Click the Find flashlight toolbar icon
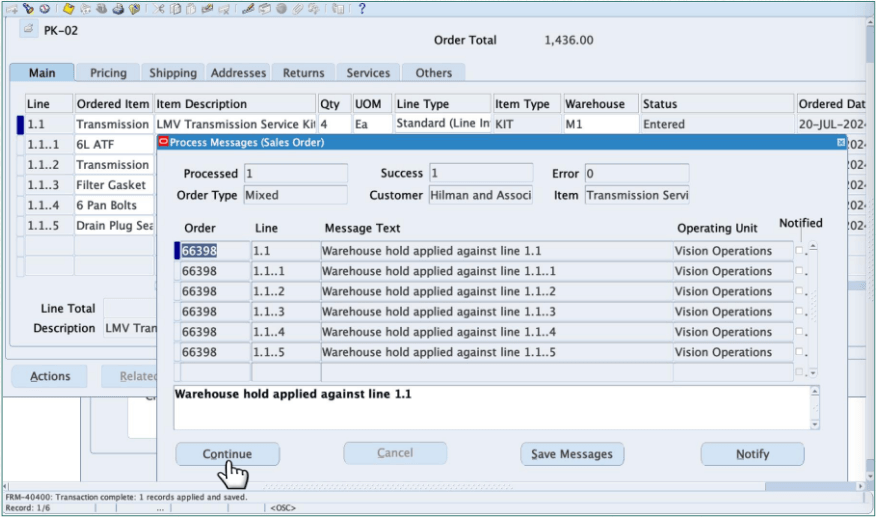 [28, 9]
